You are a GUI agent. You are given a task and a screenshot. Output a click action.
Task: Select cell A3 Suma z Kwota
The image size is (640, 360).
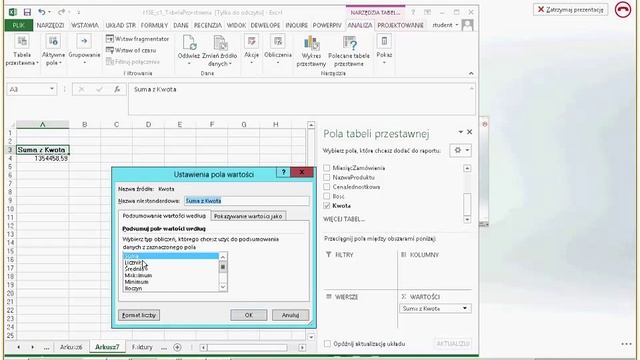coord(42,150)
